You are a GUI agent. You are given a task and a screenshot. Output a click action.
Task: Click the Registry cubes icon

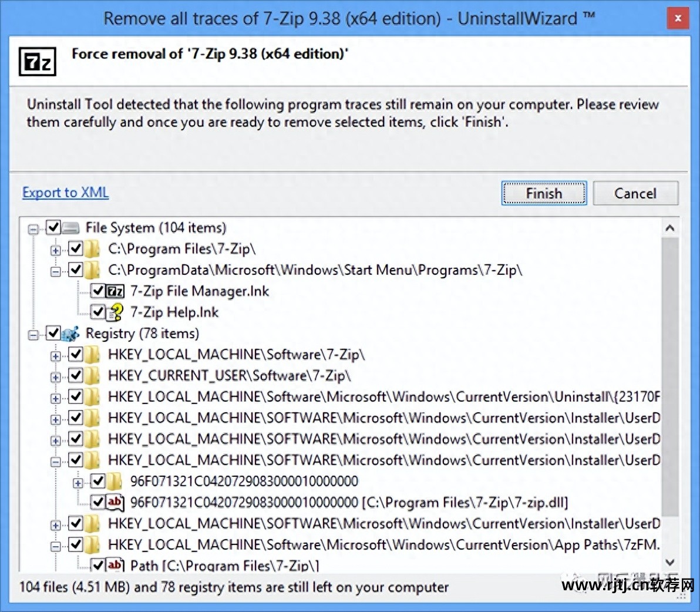[x=70, y=334]
